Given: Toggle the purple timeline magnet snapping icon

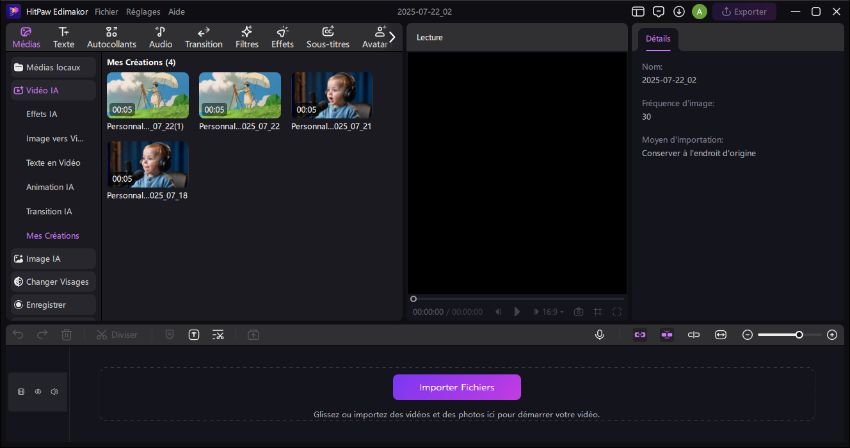Looking at the screenshot, I should pos(667,335).
